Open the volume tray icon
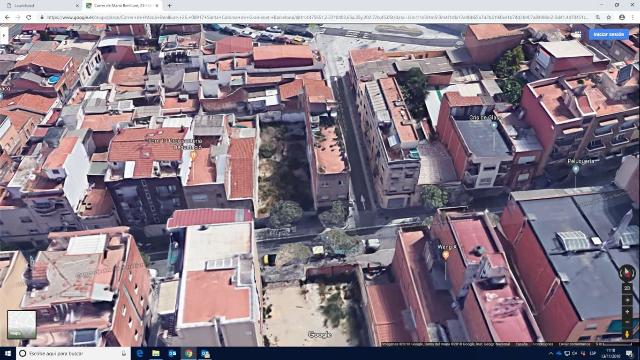The image size is (640, 360). coord(575,353)
